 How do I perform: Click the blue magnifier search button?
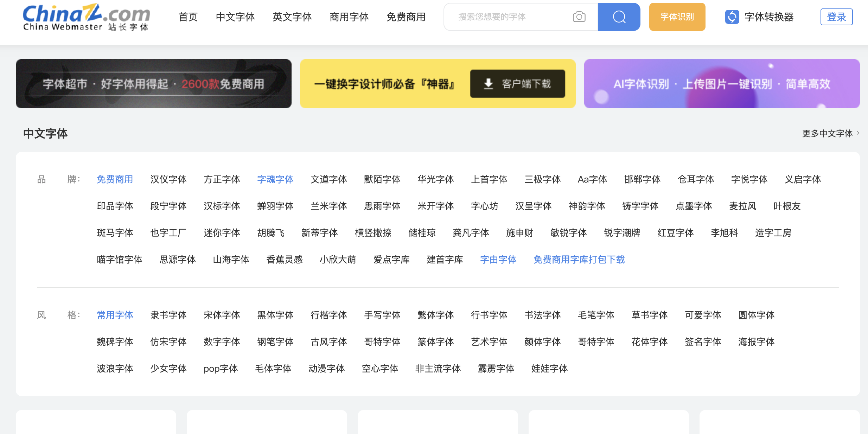pos(619,17)
